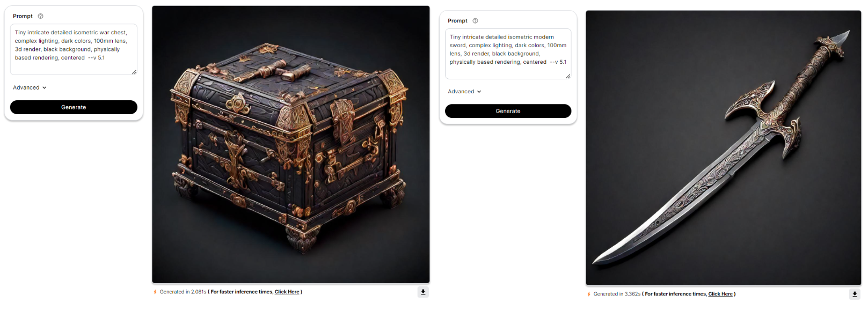Open the Click Here link under the chest image
The height and width of the screenshot is (311, 868).
coord(287,292)
